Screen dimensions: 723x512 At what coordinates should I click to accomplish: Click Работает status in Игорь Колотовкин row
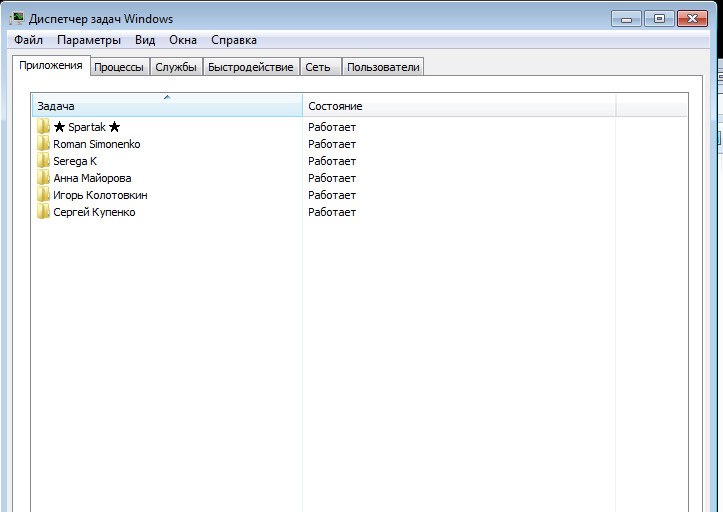click(x=332, y=195)
